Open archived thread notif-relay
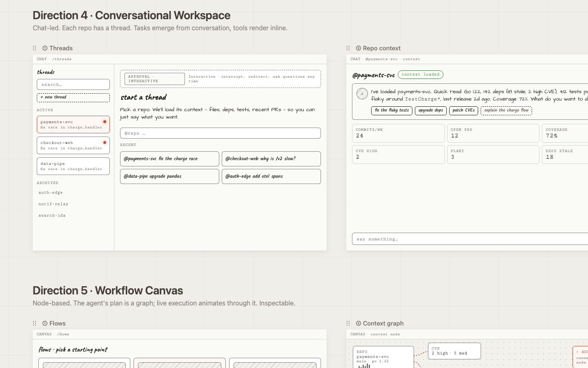This screenshot has width=588, height=368. [x=53, y=204]
